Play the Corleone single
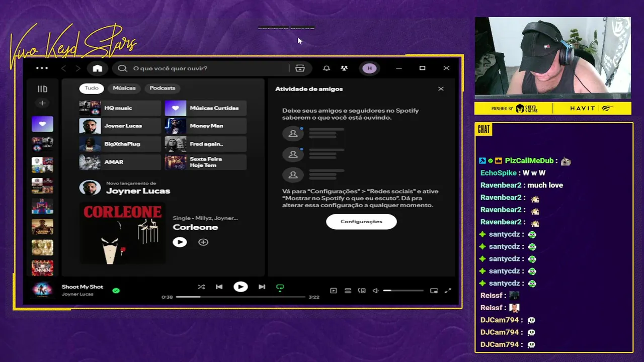Viewport: 644px width, 362px height. (x=180, y=242)
